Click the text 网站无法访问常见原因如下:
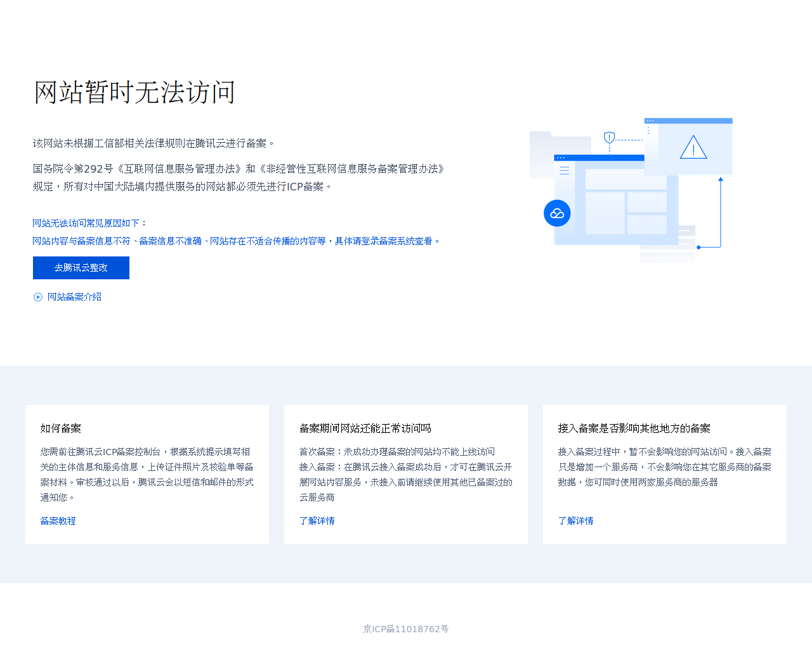 tap(90, 223)
